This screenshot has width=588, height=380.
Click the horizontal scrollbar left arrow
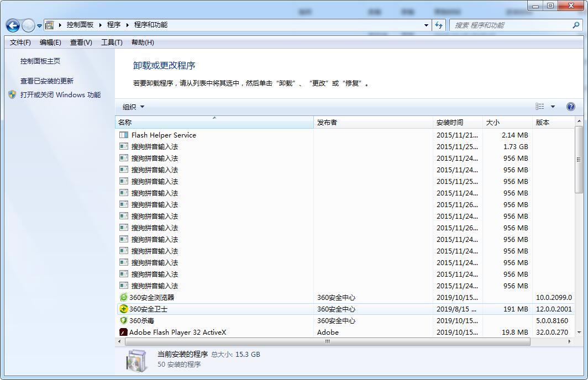[x=119, y=341]
